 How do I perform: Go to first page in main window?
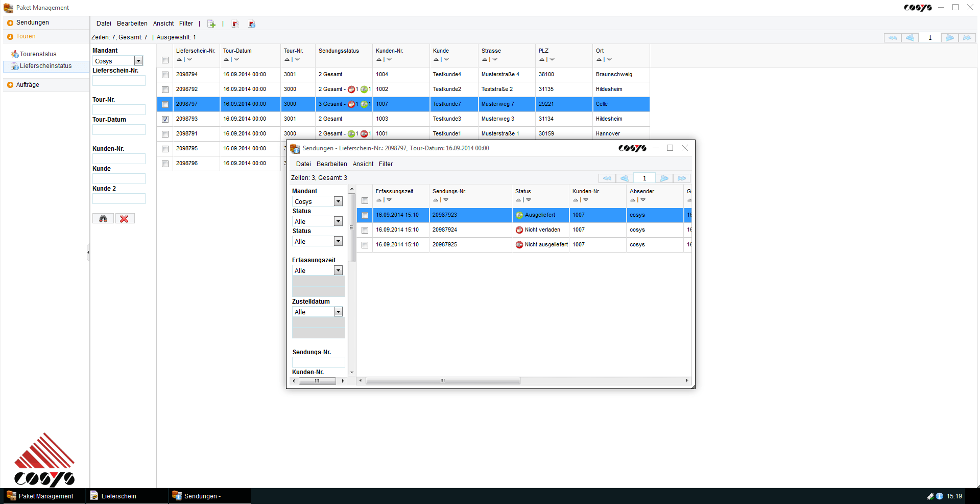[892, 38]
